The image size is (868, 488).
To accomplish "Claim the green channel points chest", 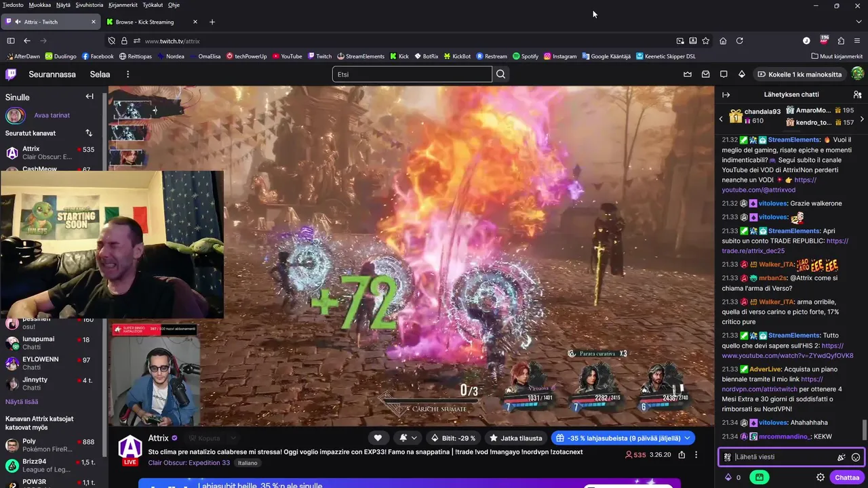I will pos(759,477).
